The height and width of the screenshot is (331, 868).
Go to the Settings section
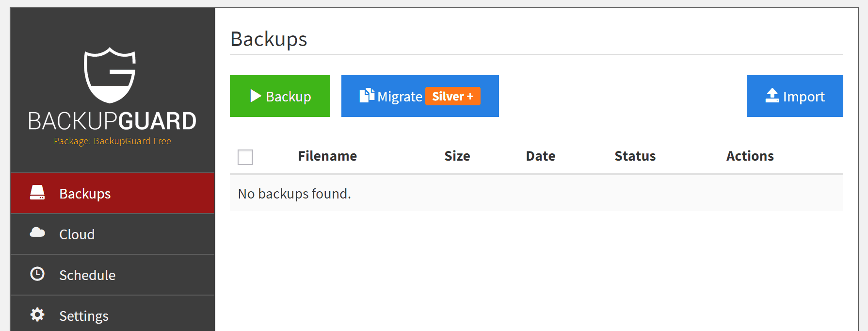83,315
